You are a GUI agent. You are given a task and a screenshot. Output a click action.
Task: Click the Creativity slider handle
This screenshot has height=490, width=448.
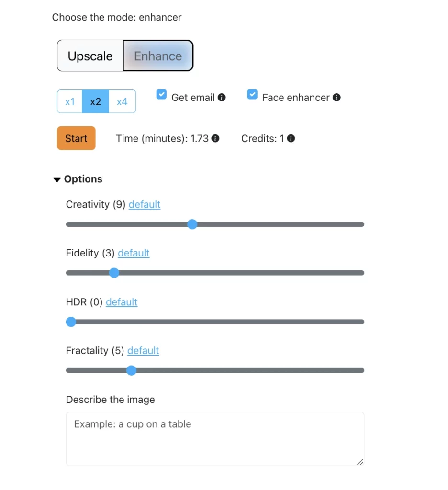pyautogui.click(x=192, y=224)
